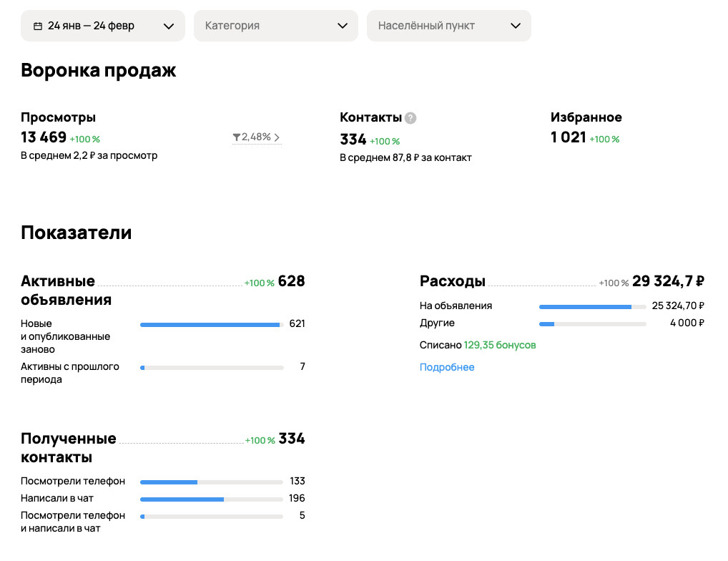The width and height of the screenshot is (728, 561).
Task: Click the Активны с прошлого периода bar
Action: 212,368
